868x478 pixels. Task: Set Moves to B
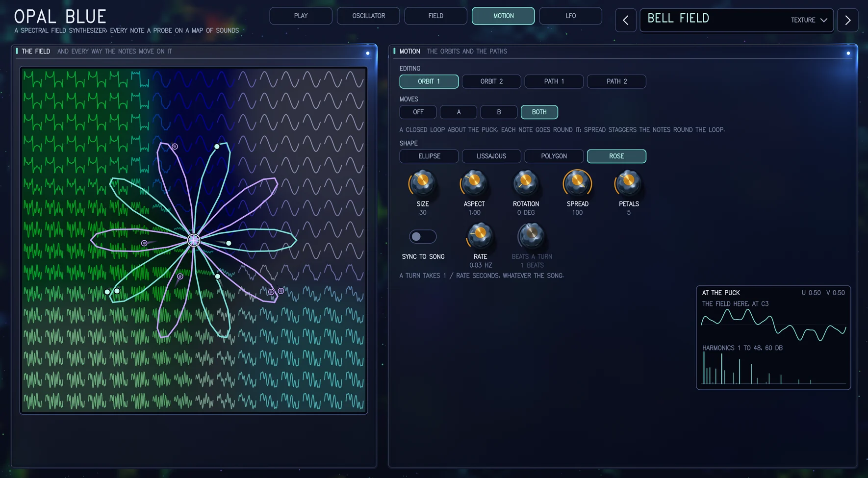click(x=499, y=112)
